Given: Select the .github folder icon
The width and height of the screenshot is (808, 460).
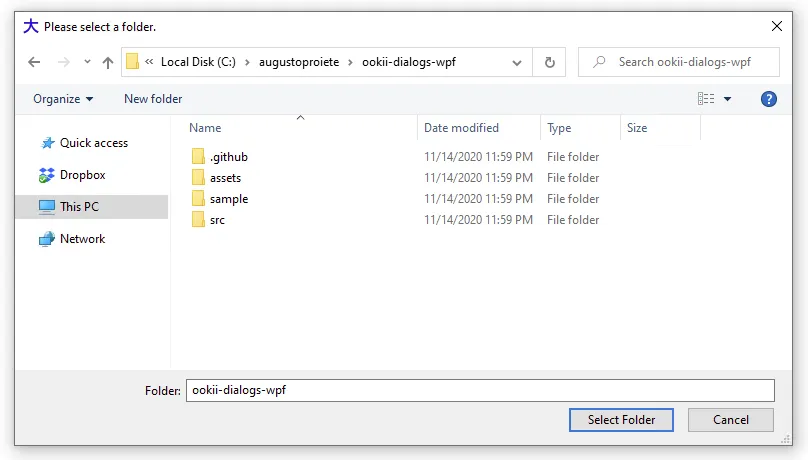Looking at the screenshot, I should [x=198, y=157].
